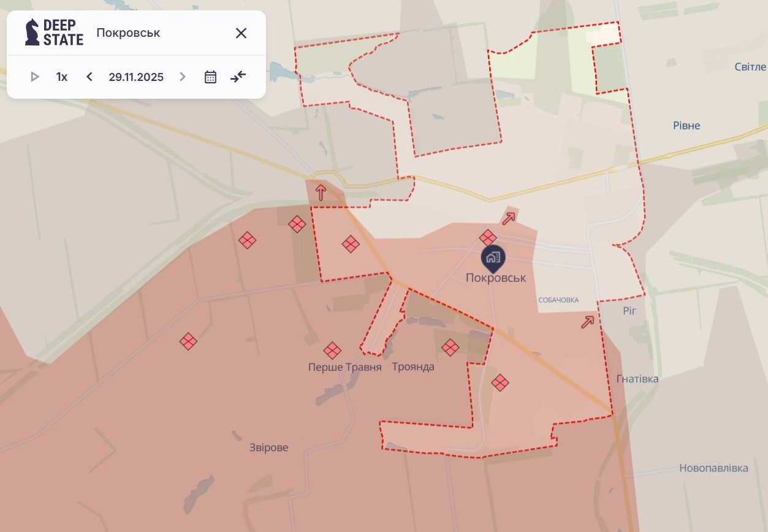
Task: Click the upward attack arrow on the highway
Action: (320, 193)
